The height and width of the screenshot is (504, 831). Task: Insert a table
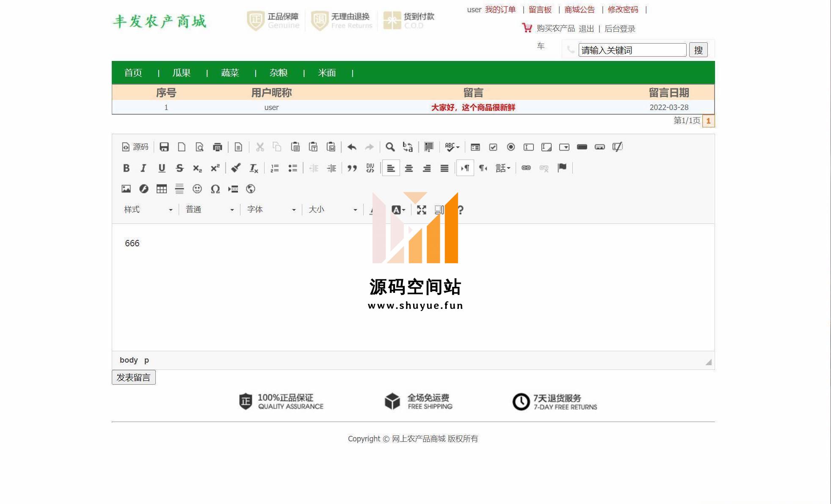coord(162,189)
